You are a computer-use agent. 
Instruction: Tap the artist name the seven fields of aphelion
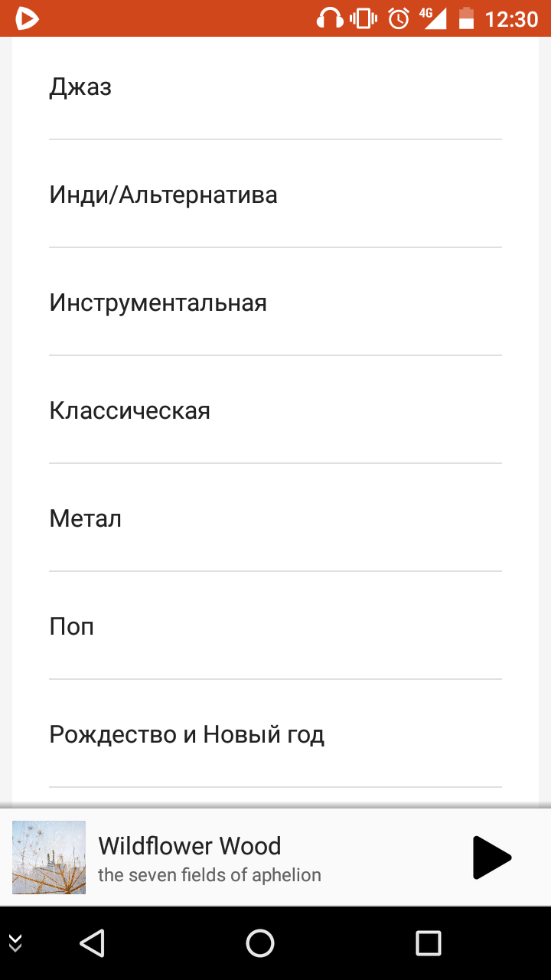tap(210, 875)
